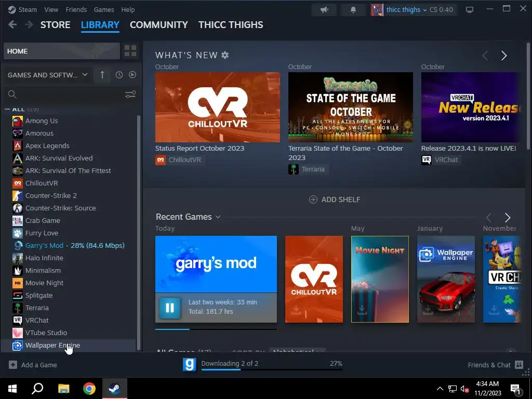Screen dimensions: 532x399
Task: Click the Counter-Strike 2 icon
Action: click(18, 195)
